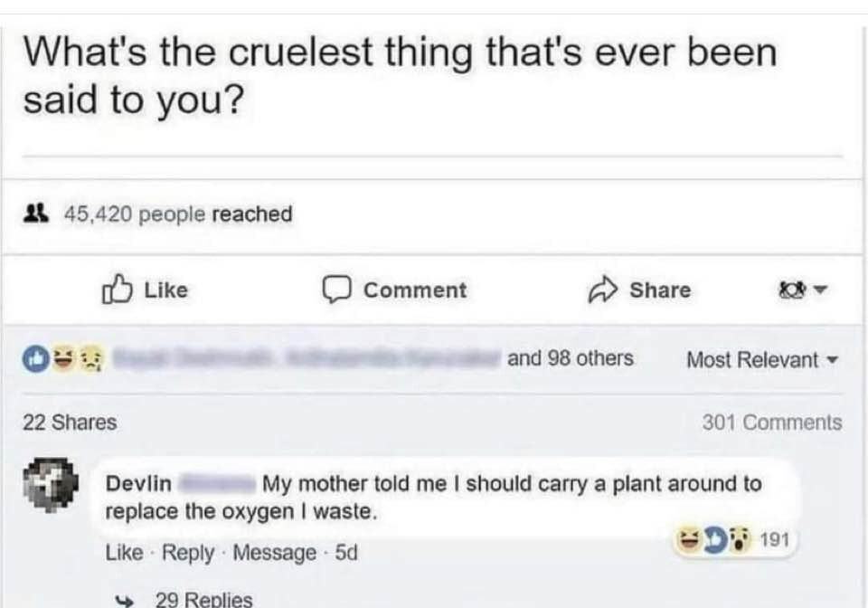
Task: Click Message under Devlin's comment
Action: point(274,552)
